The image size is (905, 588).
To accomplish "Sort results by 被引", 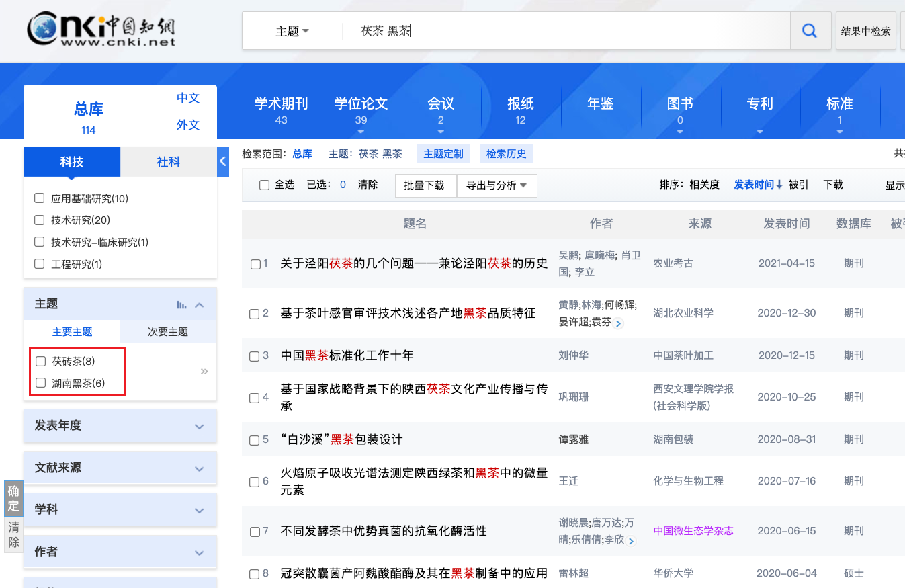I will coord(798,185).
